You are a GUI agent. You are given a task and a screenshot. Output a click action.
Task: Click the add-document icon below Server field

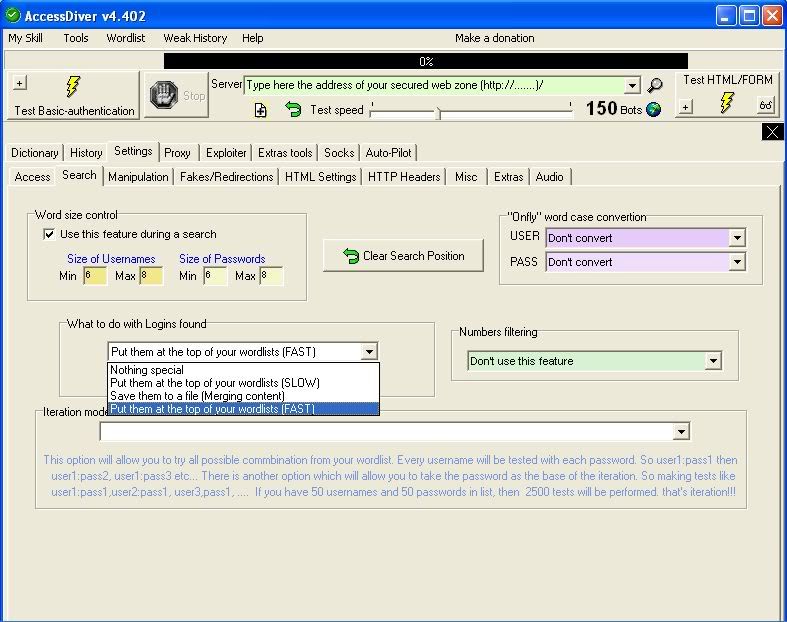pyautogui.click(x=260, y=110)
